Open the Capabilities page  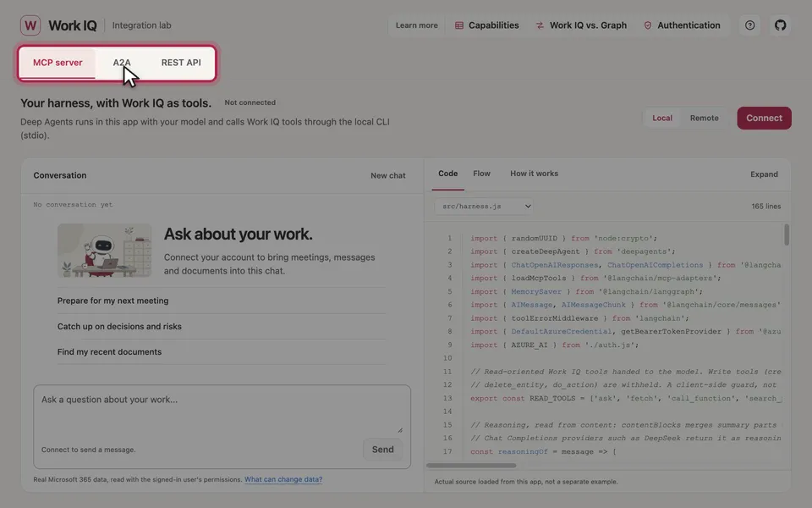click(x=487, y=25)
